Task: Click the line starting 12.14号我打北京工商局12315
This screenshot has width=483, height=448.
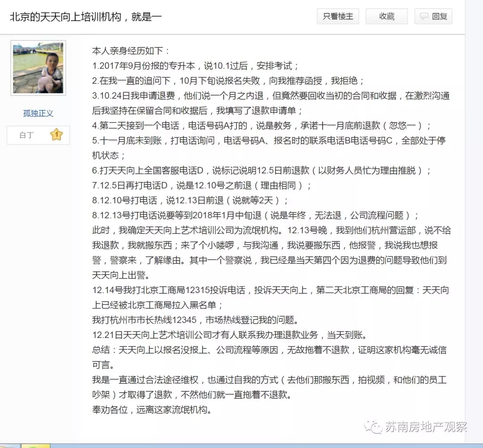Action: tap(271, 290)
